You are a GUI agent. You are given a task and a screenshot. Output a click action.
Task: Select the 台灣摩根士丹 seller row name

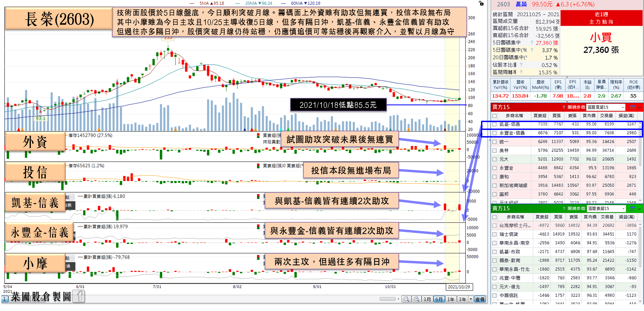pos(515,225)
